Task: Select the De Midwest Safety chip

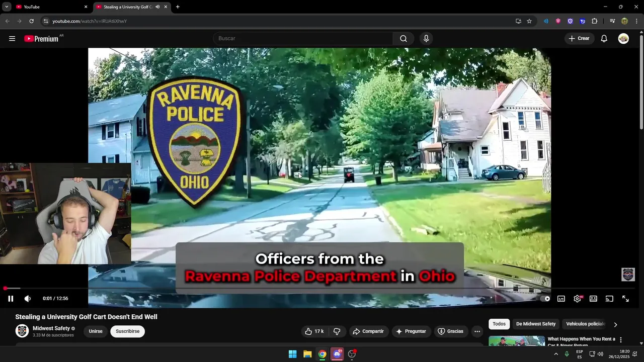Action: [536, 324]
